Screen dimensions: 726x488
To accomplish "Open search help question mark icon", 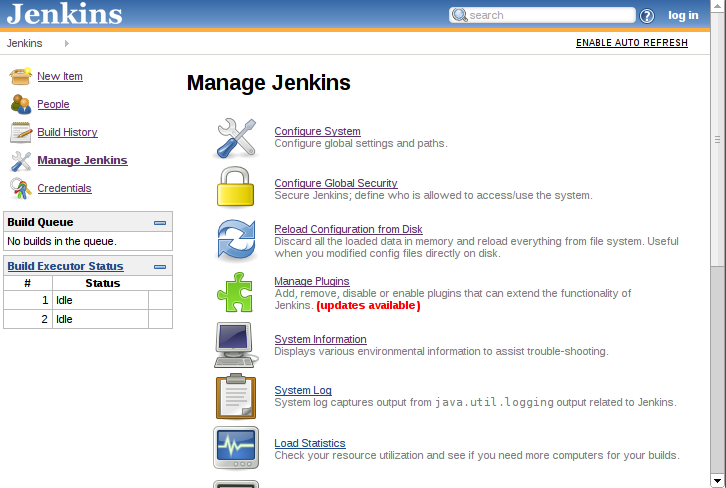I will pyautogui.click(x=647, y=16).
